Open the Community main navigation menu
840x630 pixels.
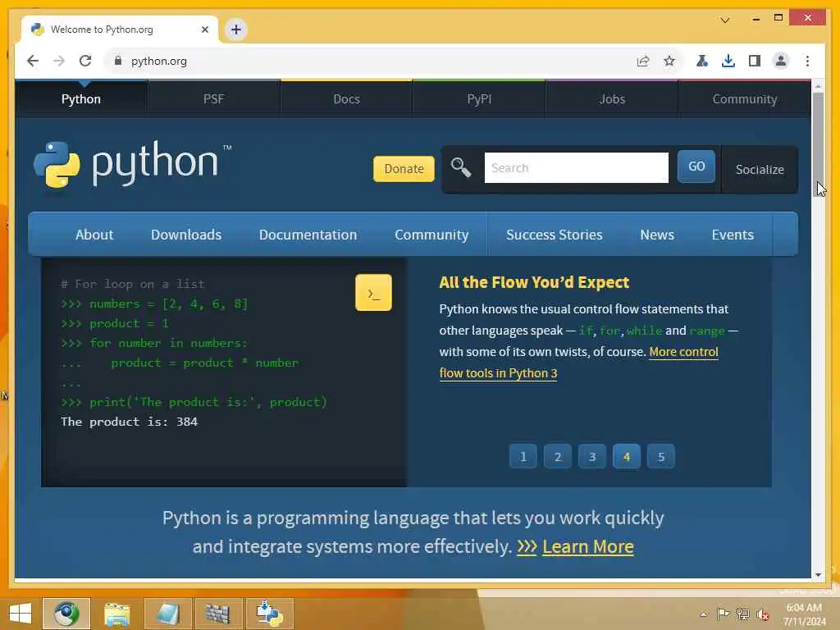[431, 235]
